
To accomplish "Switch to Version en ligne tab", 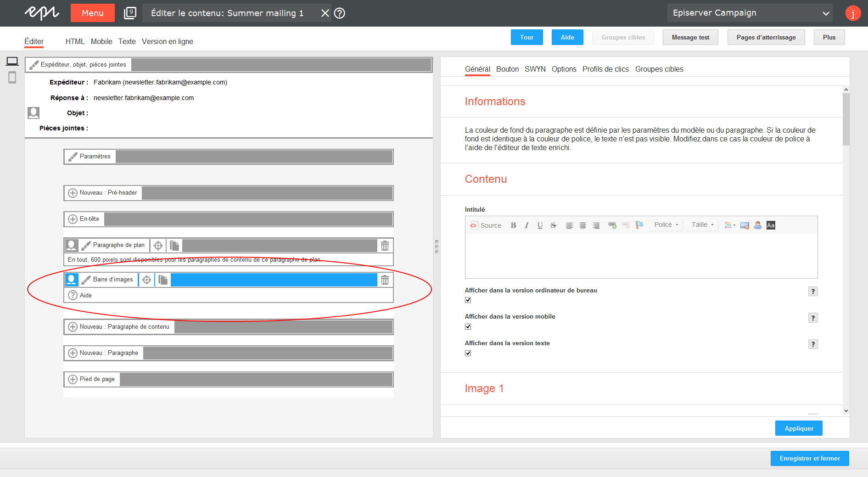I will 168,41.
